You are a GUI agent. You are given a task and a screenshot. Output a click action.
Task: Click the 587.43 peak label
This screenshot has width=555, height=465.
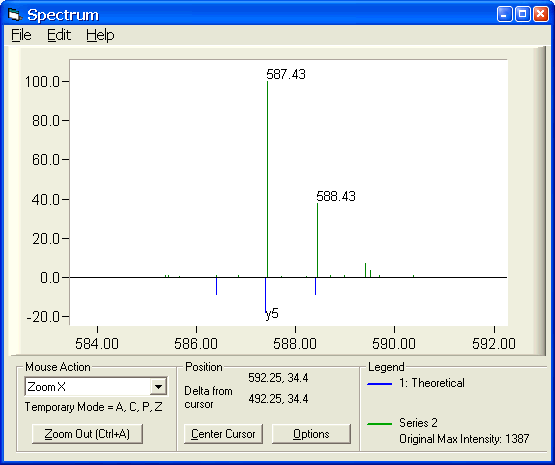286,74
